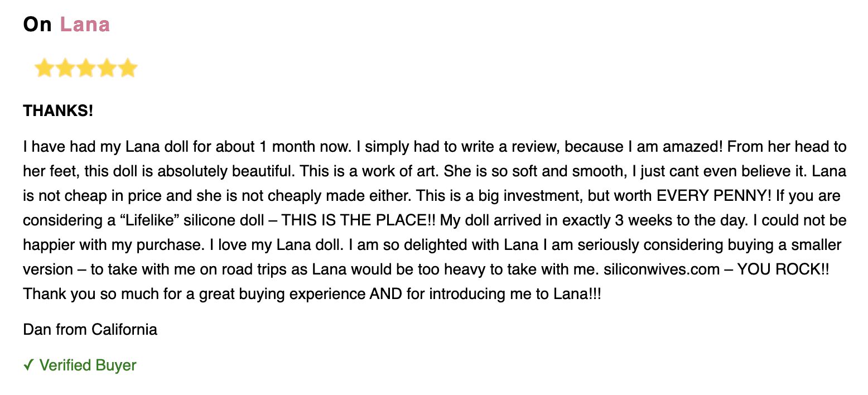Click the bold THANKS! review title
Screen dimensions: 868x395
tap(58, 110)
